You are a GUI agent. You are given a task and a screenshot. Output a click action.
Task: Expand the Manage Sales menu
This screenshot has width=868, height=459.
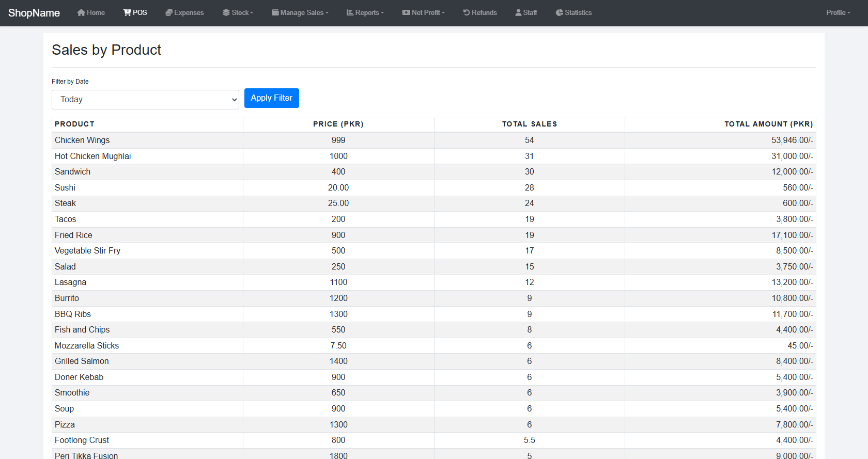pos(300,12)
